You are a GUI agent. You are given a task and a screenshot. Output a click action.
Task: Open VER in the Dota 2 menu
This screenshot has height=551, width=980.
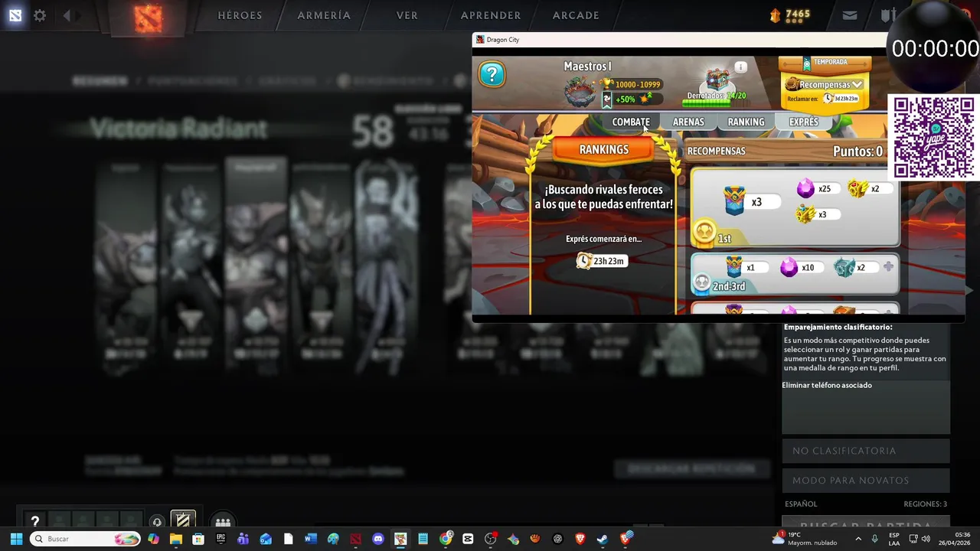coord(407,15)
